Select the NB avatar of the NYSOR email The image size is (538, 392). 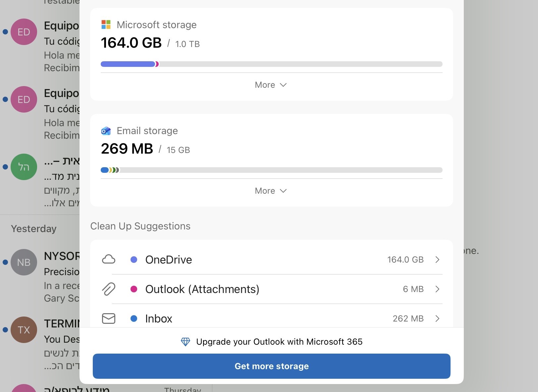[x=24, y=262]
